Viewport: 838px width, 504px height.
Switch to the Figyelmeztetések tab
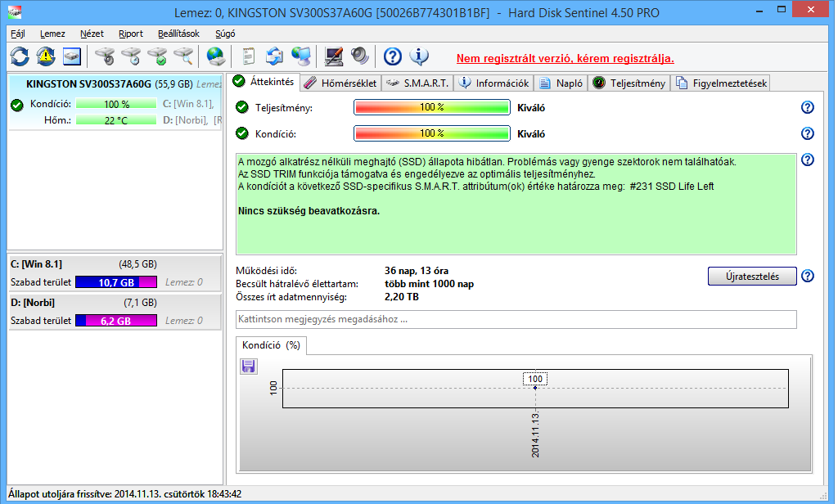coord(721,83)
